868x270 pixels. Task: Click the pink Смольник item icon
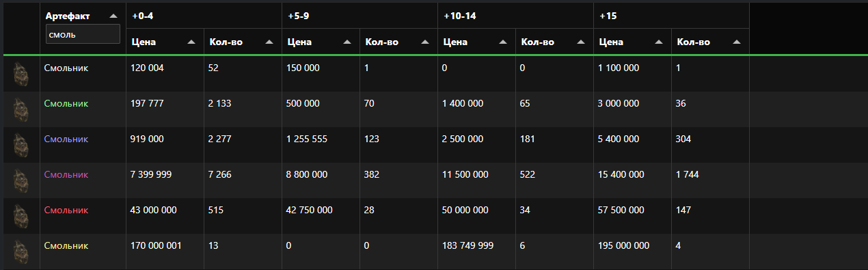(21, 180)
